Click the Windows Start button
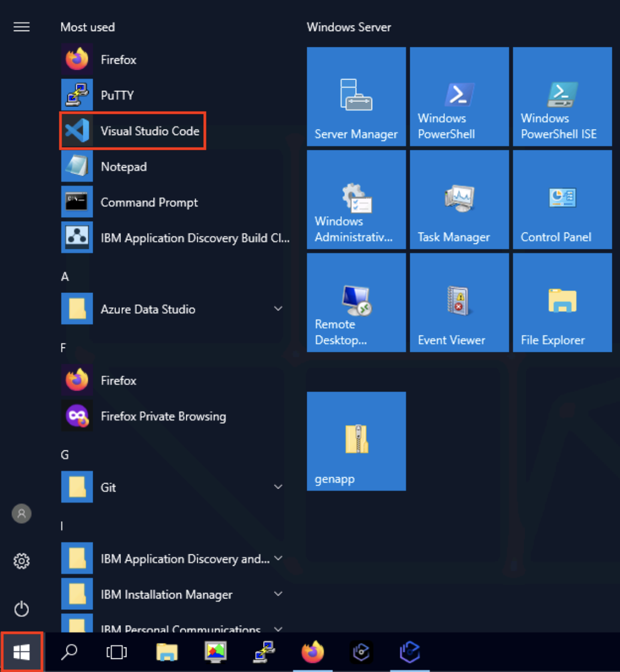The height and width of the screenshot is (672, 620). click(22, 652)
